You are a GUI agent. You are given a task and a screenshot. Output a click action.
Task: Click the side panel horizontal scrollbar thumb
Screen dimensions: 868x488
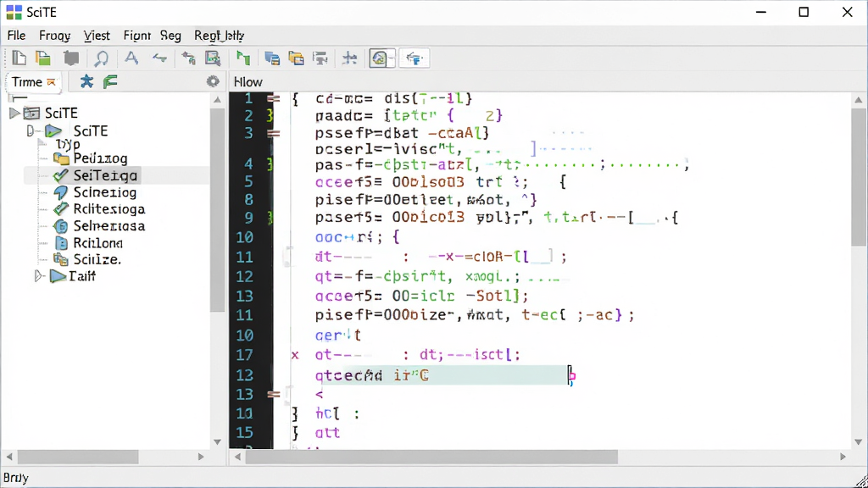[78, 457]
